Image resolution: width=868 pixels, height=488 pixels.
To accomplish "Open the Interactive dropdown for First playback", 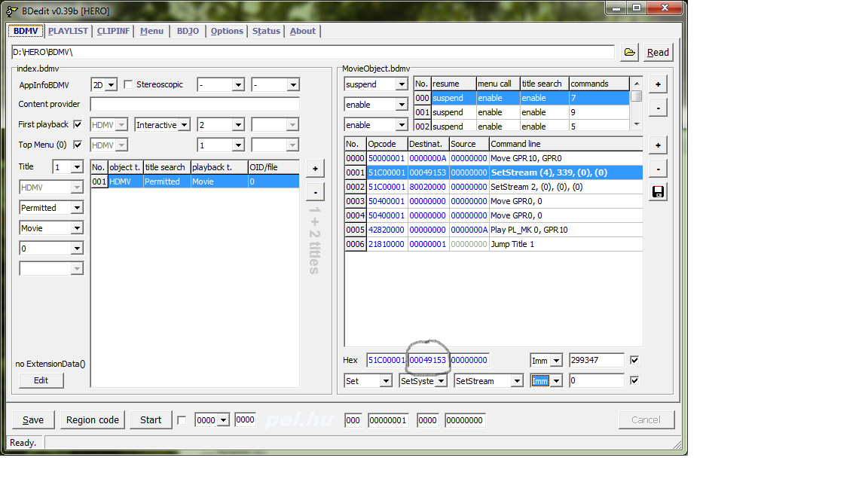I will point(185,125).
